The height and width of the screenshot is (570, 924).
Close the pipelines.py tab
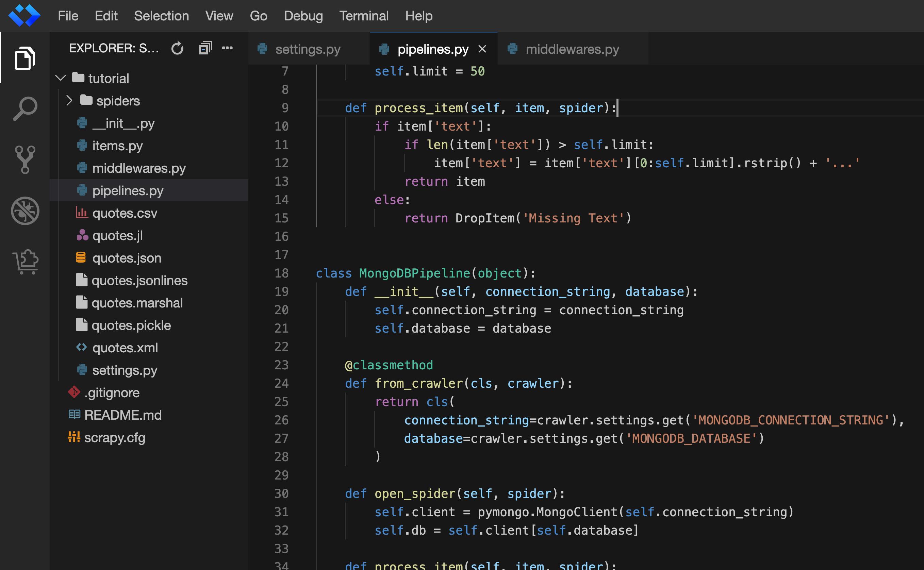coord(482,49)
